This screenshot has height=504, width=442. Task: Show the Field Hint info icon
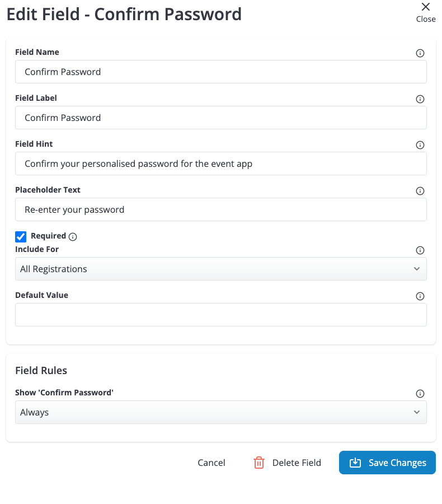click(x=420, y=145)
